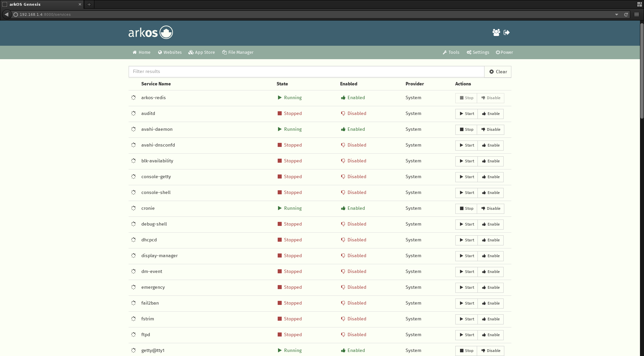Stop the getty@tty1 service
This screenshot has height=356, width=644.
click(466, 351)
